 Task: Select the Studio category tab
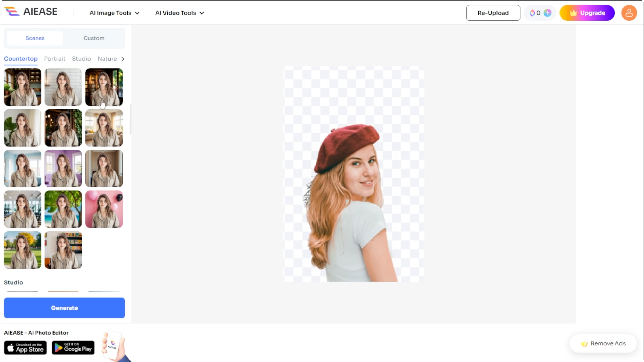tap(82, 59)
